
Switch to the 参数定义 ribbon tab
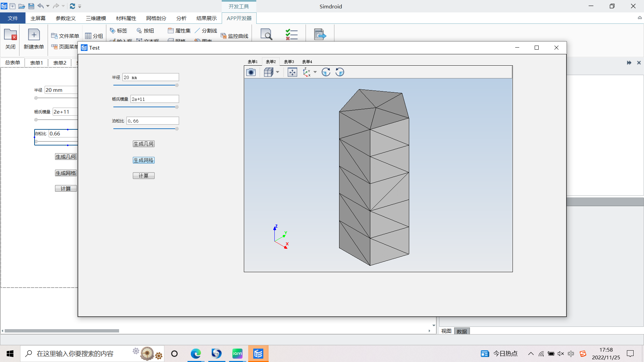pyautogui.click(x=65, y=18)
